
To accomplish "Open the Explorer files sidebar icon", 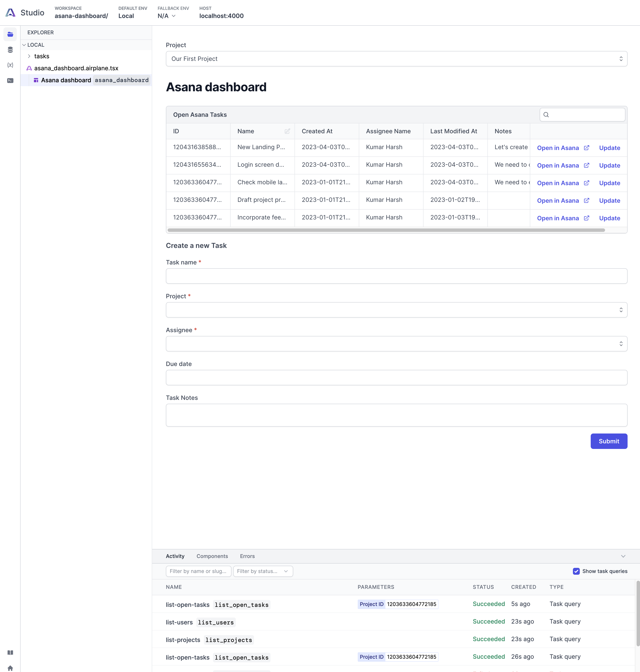I will coord(10,34).
